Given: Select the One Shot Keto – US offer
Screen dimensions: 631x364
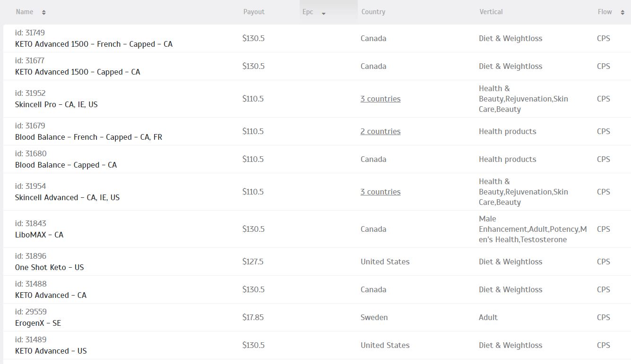Looking at the screenshot, I should pyautogui.click(x=49, y=267).
